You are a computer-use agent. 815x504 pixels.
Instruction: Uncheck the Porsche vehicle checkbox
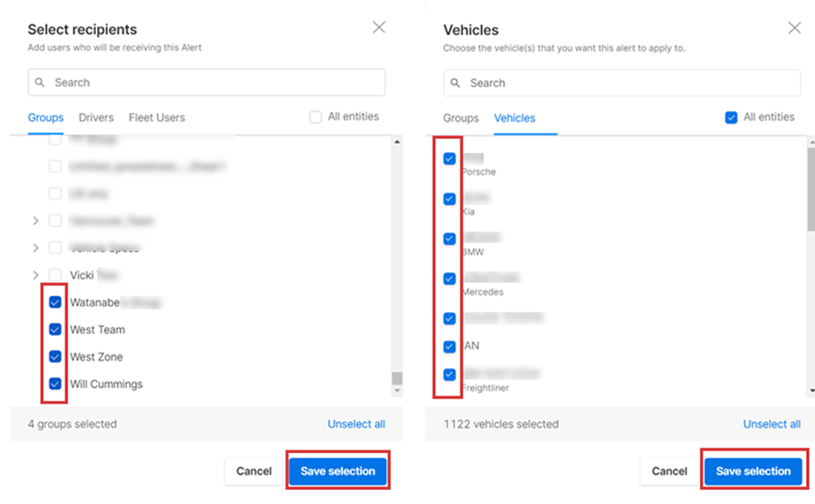tap(450, 158)
